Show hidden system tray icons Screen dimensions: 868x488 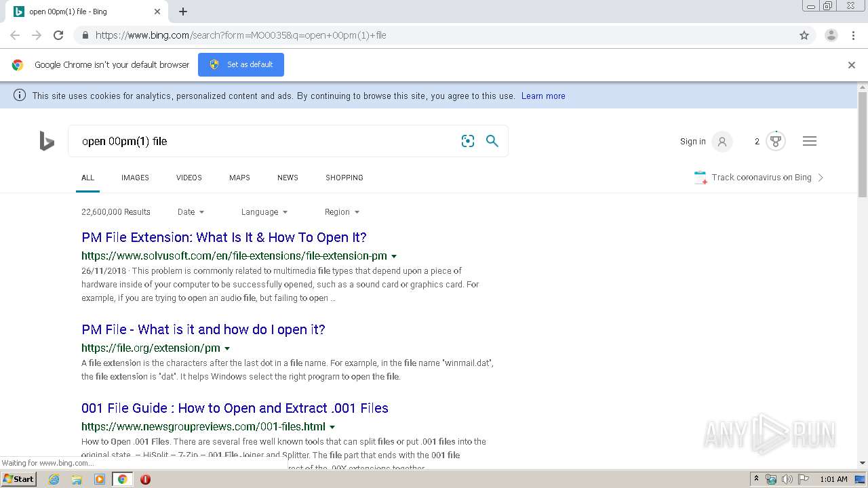point(756,479)
